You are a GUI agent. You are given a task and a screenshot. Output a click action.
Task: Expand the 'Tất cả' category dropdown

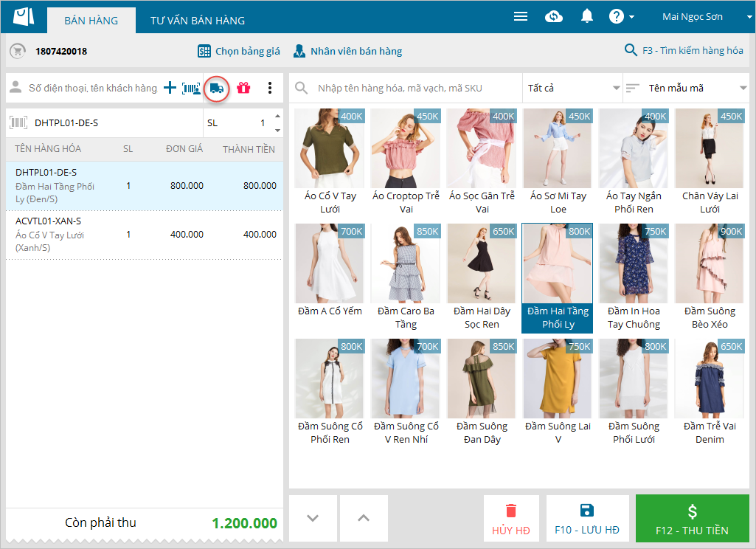click(572, 89)
